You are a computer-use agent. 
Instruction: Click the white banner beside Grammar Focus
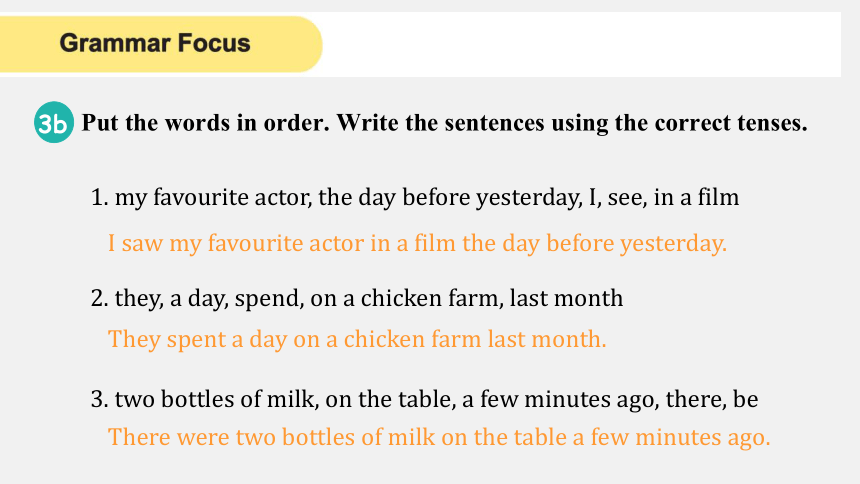[581, 44]
